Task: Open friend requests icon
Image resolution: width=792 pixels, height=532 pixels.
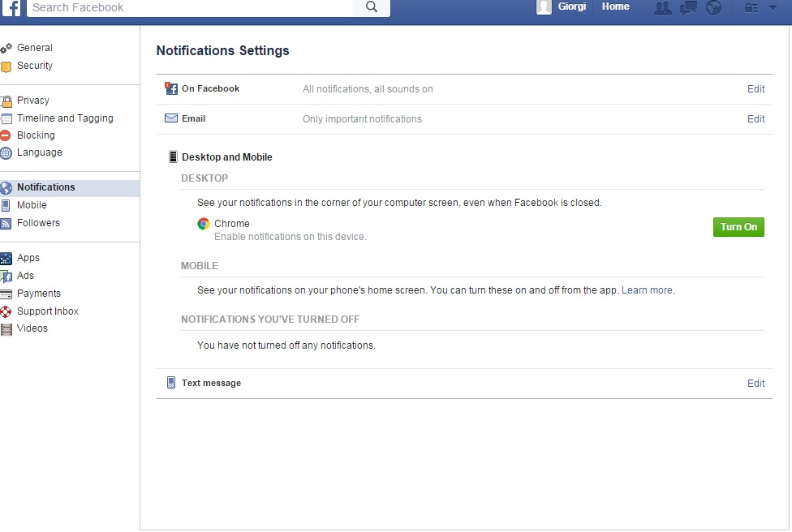Action: tap(663, 8)
